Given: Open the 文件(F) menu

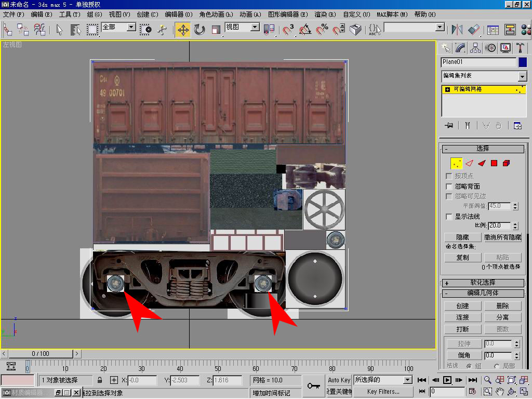Looking at the screenshot, I should tap(14, 15).
